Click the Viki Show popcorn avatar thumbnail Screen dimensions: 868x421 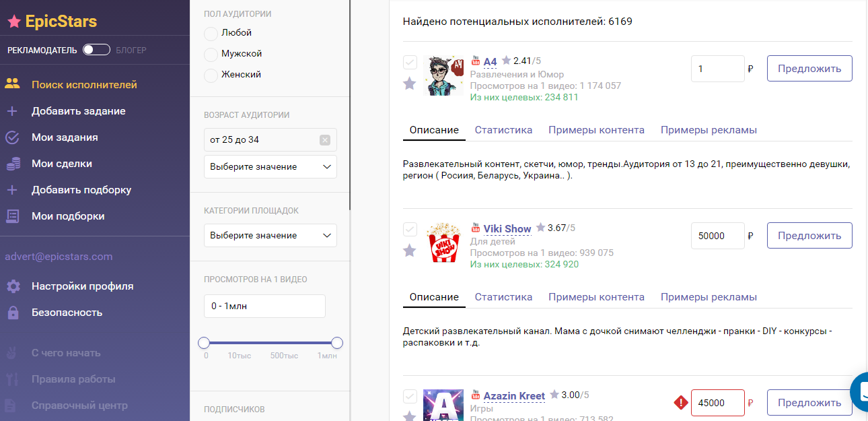(x=444, y=242)
